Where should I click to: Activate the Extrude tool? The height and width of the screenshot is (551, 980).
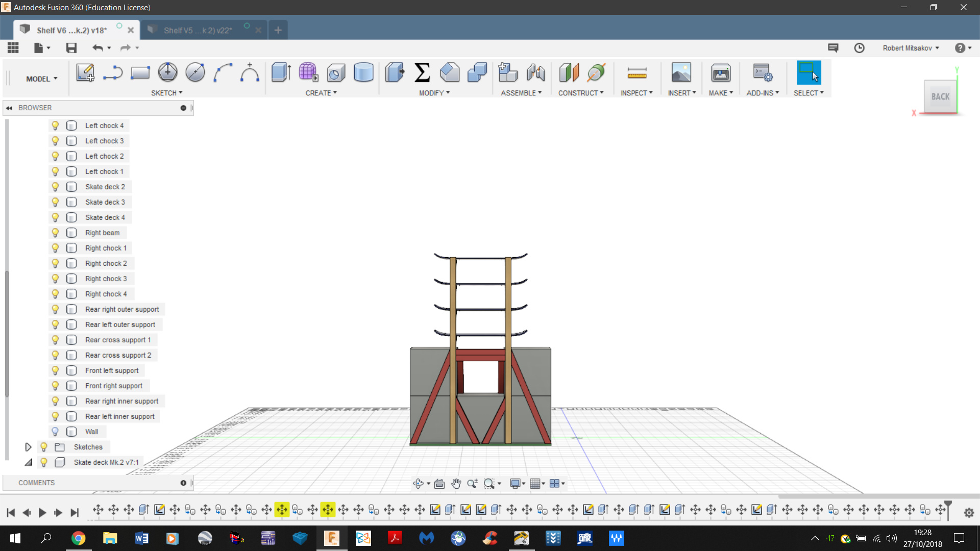(281, 72)
